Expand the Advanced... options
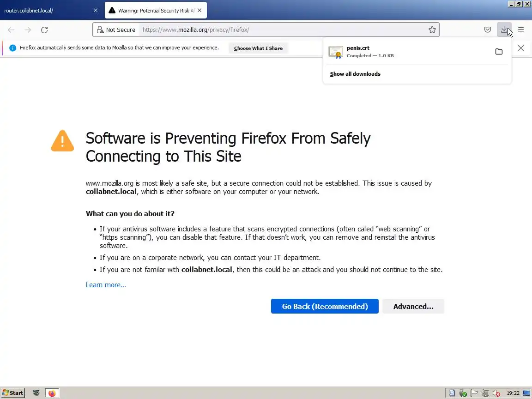 tap(413, 306)
